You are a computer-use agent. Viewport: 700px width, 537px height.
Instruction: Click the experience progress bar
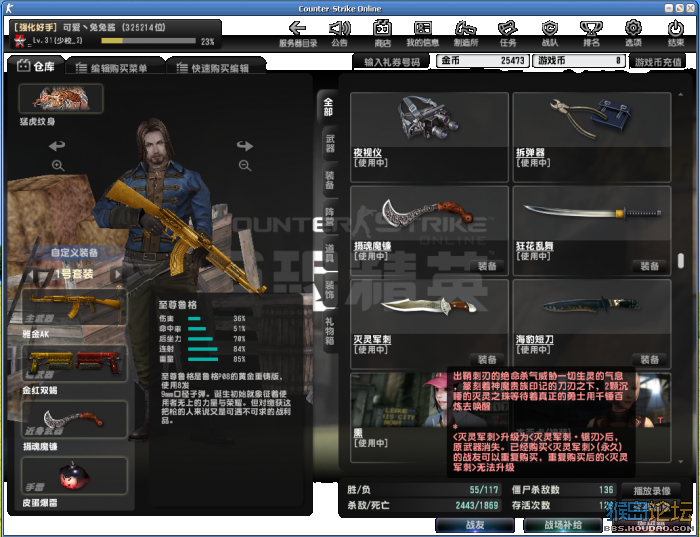(x=148, y=41)
